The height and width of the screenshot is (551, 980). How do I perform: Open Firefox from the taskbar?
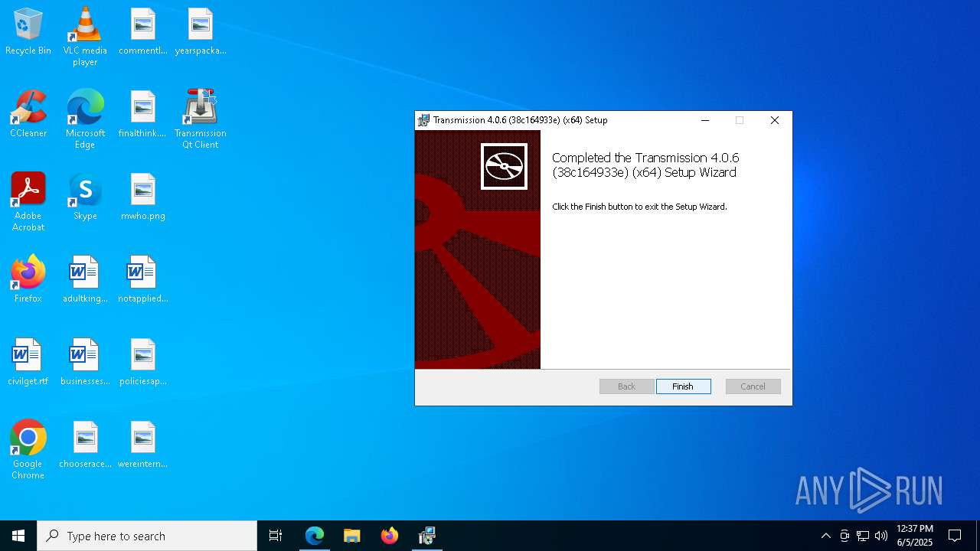tap(390, 536)
